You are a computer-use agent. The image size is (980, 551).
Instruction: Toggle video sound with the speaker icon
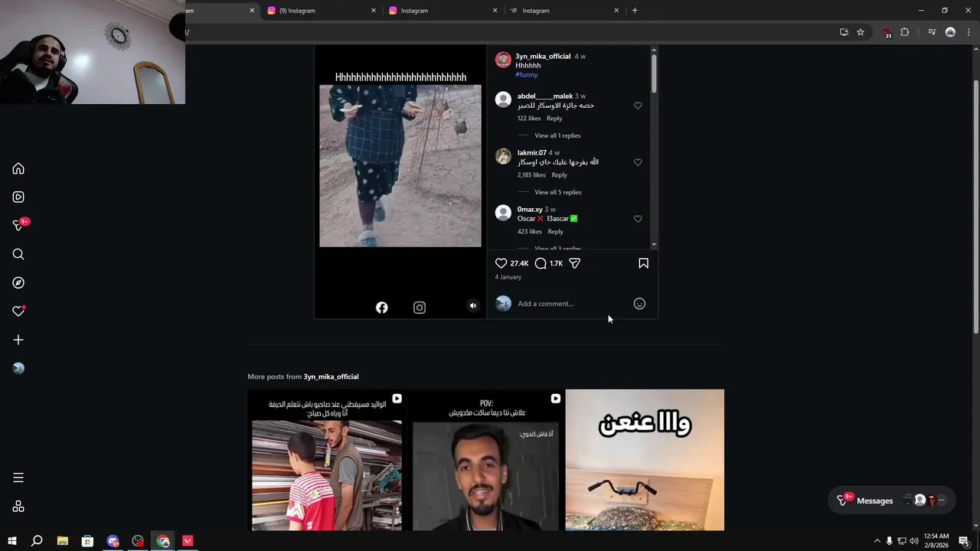pyautogui.click(x=472, y=305)
